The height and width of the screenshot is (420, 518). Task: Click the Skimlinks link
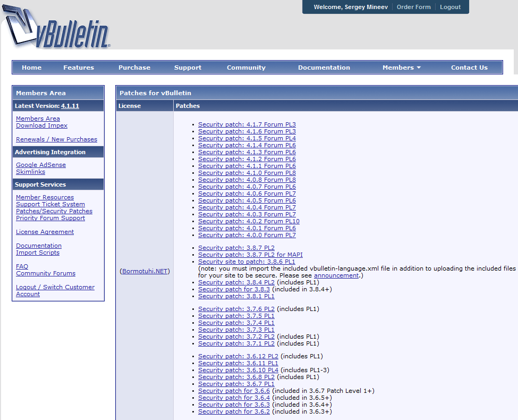coord(30,172)
